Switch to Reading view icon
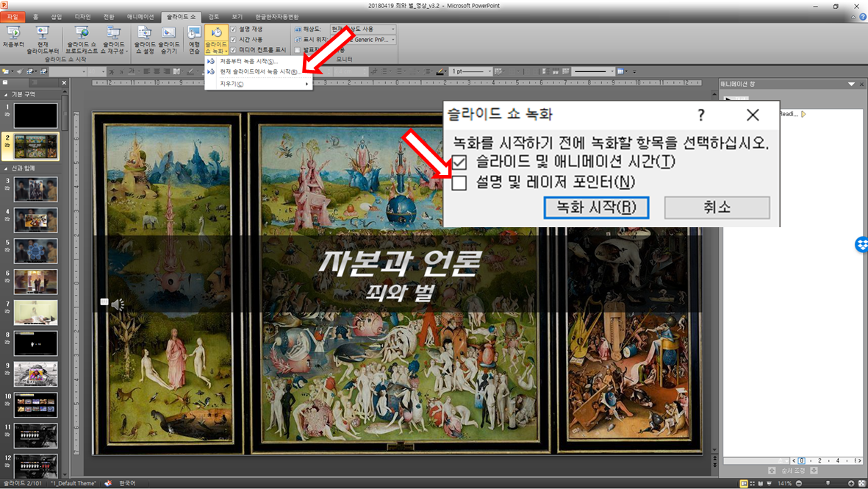Image resolution: width=868 pixels, height=489 pixels. click(x=761, y=483)
